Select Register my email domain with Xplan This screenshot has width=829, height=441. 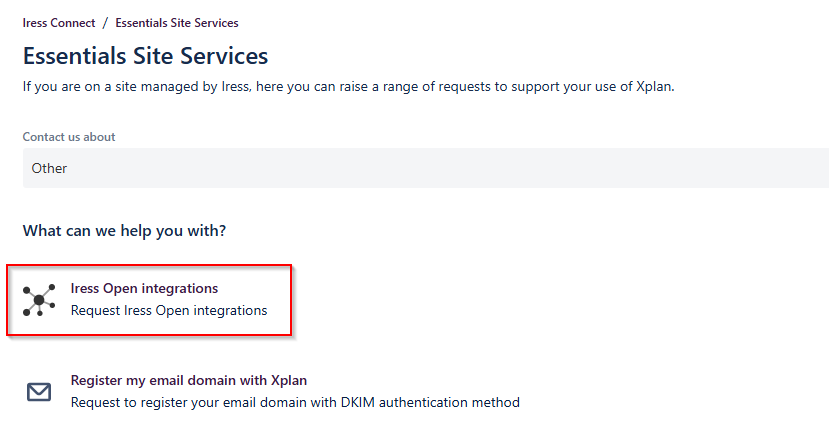[x=189, y=380]
